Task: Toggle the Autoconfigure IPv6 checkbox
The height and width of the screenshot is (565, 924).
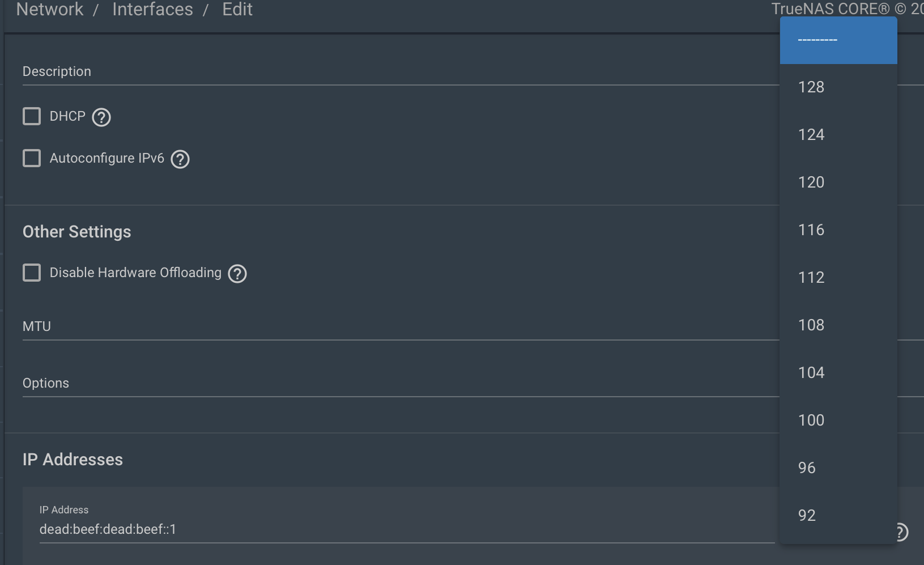Action: click(32, 158)
